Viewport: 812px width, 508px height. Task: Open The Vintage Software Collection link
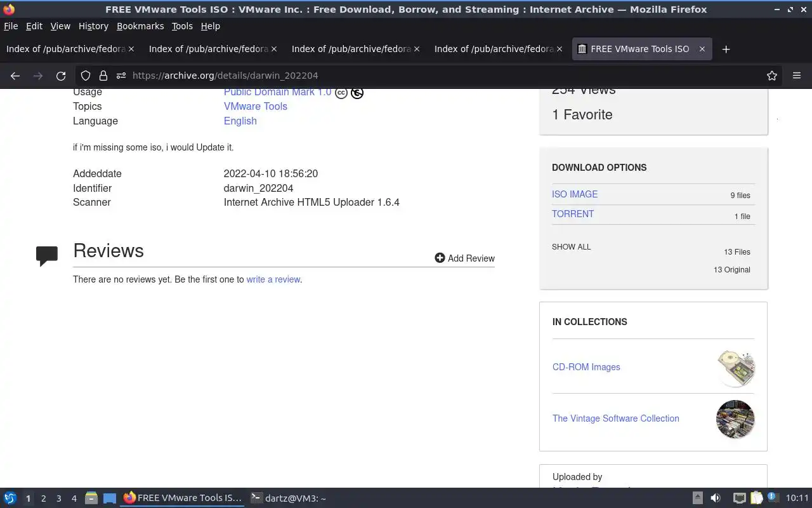pyautogui.click(x=616, y=418)
